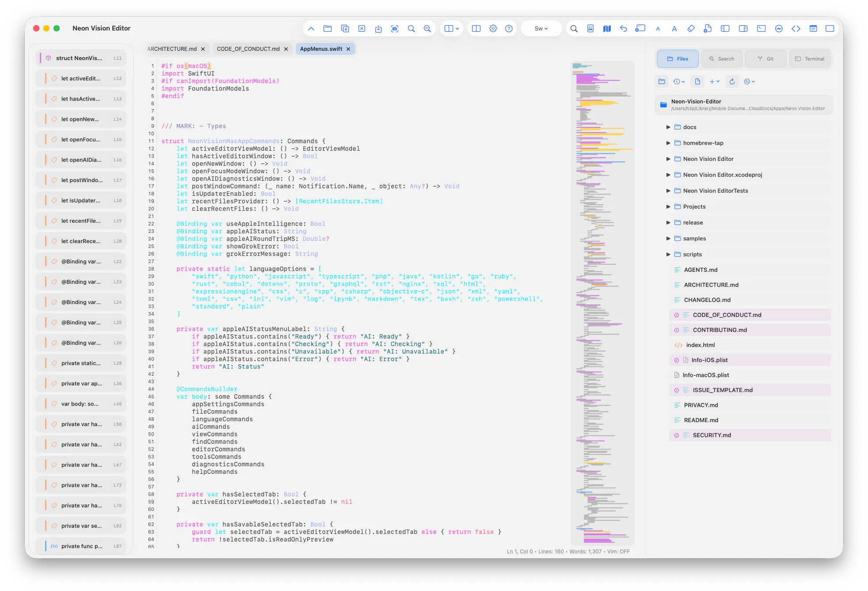The width and height of the screenshot is (868, 591).
Task: Jump to var body outline item
Action: point(81,404)
